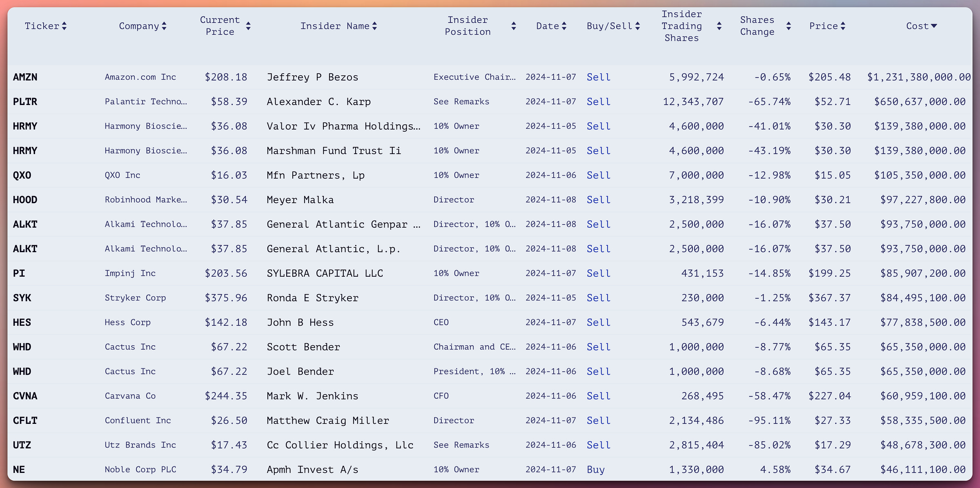Screen dimensions: 980x488
Task: Click Cost descending sort arrow
Action: tap(934, 26)
